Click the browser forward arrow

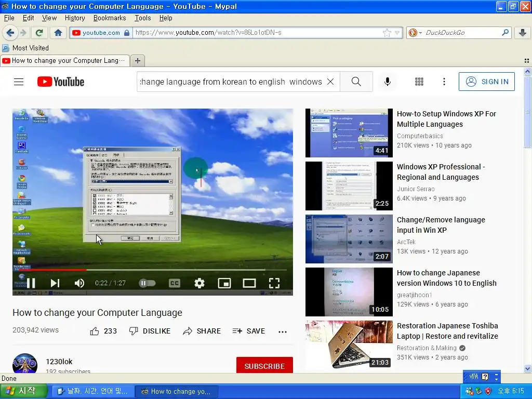[23, 33]
